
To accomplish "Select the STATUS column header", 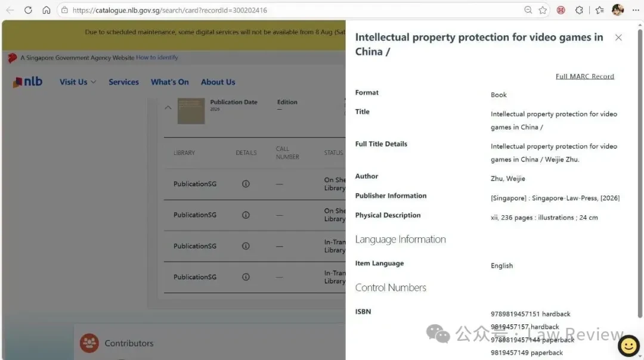I will [333, 153].
